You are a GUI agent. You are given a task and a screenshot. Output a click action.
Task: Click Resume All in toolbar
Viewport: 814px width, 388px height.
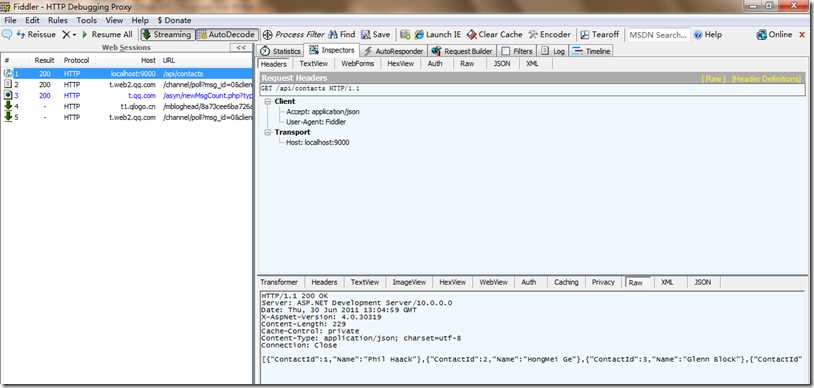[x=107, y=35]
